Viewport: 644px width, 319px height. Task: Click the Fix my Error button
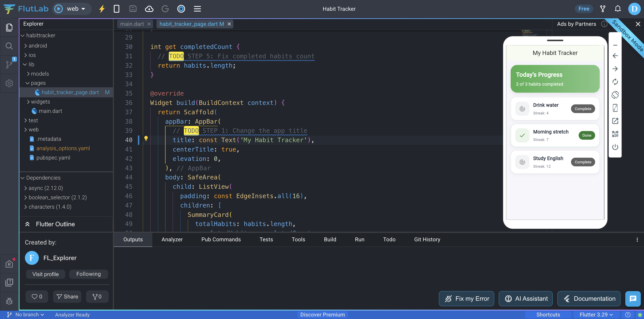point(466,298)
